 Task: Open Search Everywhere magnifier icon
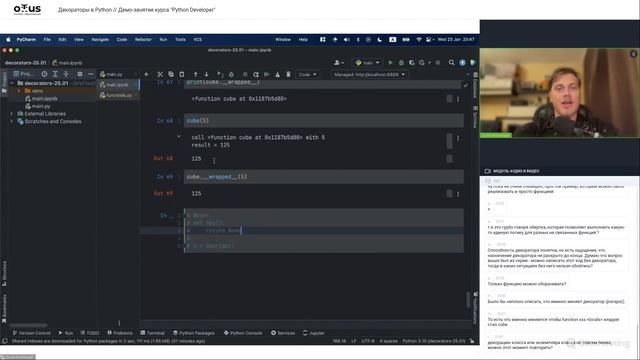[451, 62]
